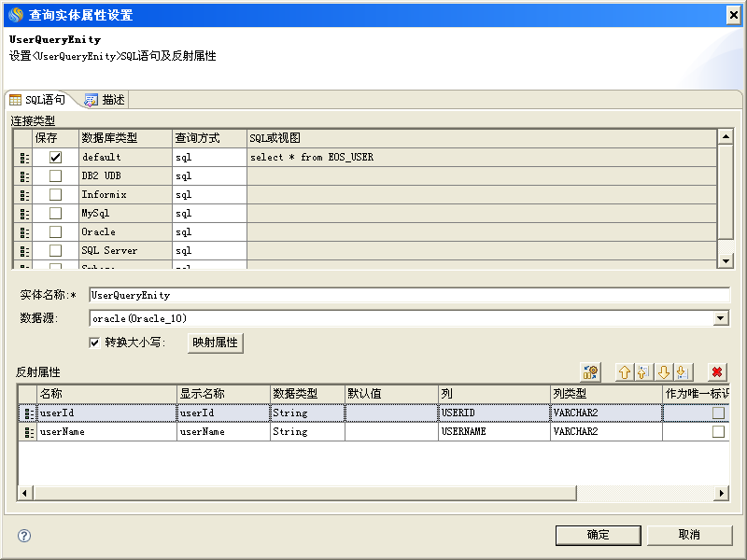Click the 映射属性 button

point(215,343)
